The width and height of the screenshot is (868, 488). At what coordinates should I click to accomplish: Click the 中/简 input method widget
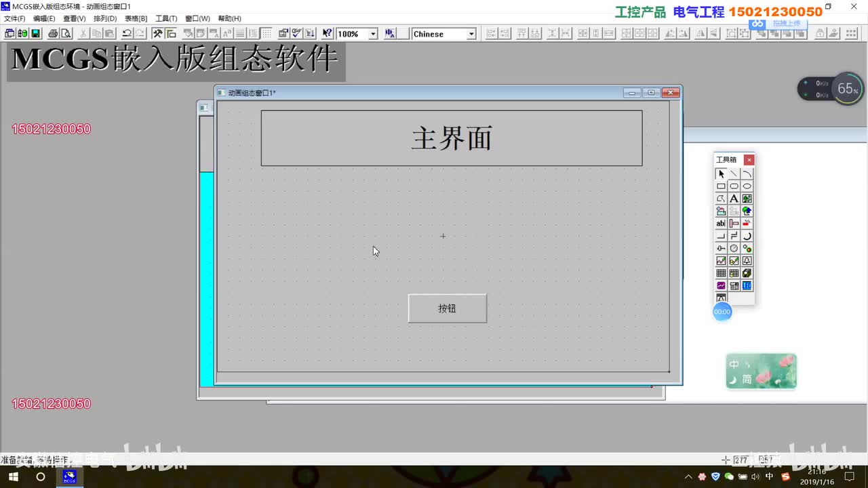pos(761,371)
